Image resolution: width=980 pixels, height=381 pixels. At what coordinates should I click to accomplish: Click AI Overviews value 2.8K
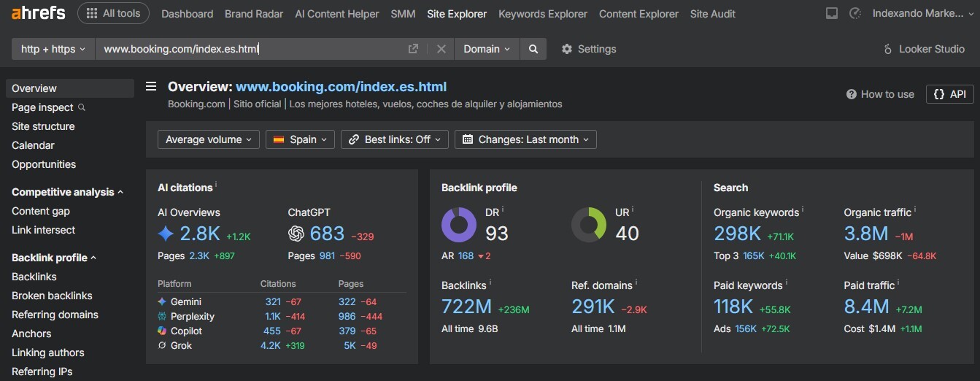pos(200,234)
